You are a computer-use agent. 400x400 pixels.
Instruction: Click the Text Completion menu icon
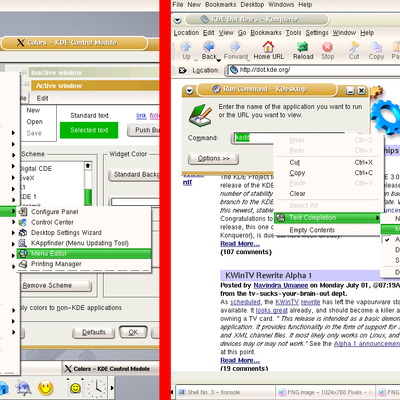pos(281,218)
